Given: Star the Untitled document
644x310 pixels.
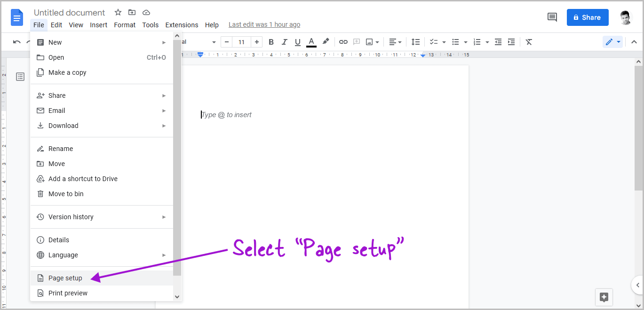Looking at the screenshot, I should [x=118, y=13].
